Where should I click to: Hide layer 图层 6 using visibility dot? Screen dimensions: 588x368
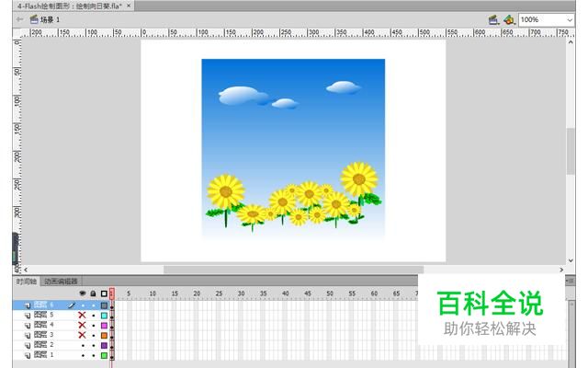click(83, 305)
